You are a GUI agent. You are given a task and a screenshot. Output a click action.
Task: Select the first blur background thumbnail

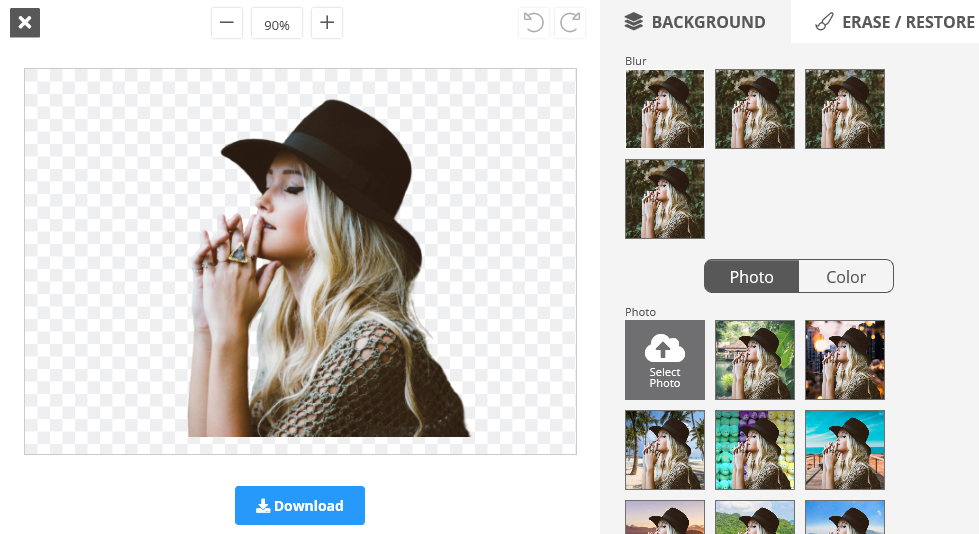coord(665,109)
